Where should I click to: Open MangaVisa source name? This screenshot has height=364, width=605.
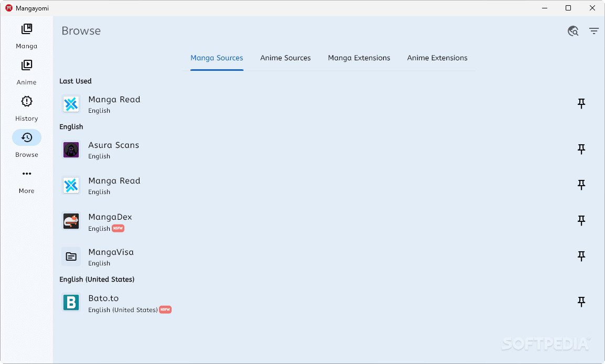click(x=111, y=252)
